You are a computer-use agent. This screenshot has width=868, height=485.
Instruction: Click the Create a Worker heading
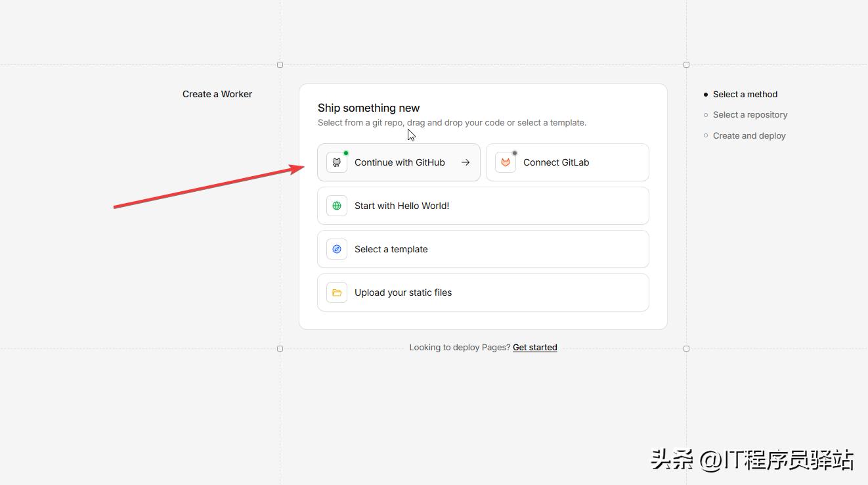click(x=217, y=94)
